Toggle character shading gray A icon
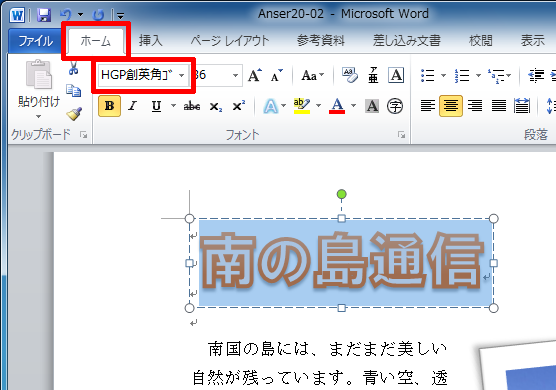Image resolution: width=556 pixels, height=390 pixels. [372, 106]
